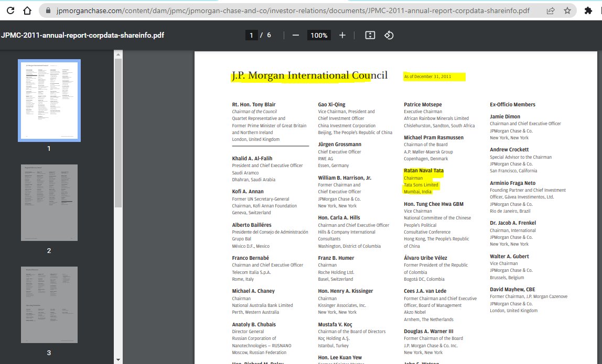Click the name Franz B. Humer
This screenshot has height=364, width=602.
coord(336,258)
